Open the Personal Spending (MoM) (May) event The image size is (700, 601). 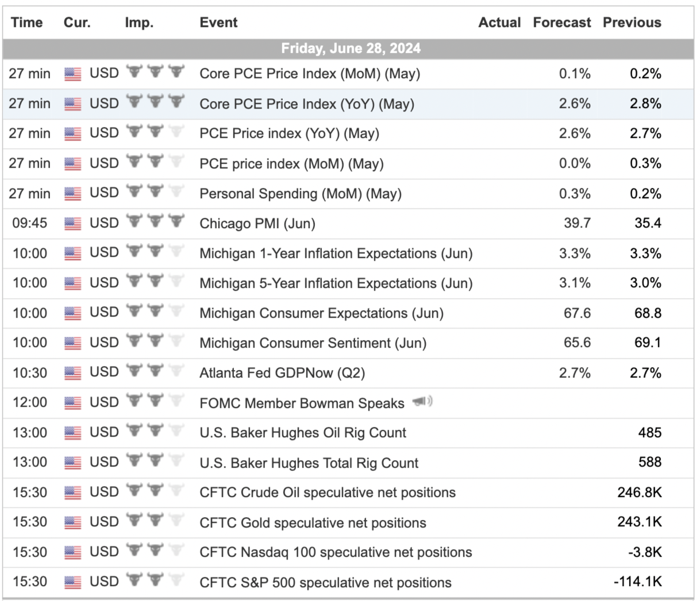click(301, 194)
